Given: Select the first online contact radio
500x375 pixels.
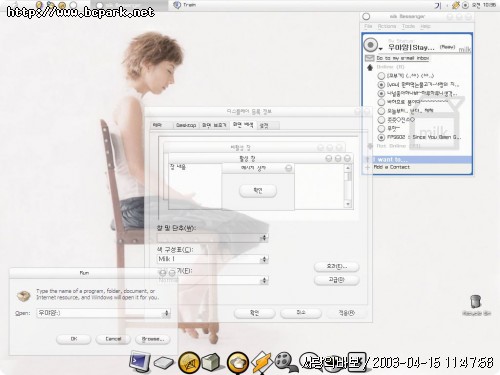Looking at the screenshot, I should coord(381,76).
